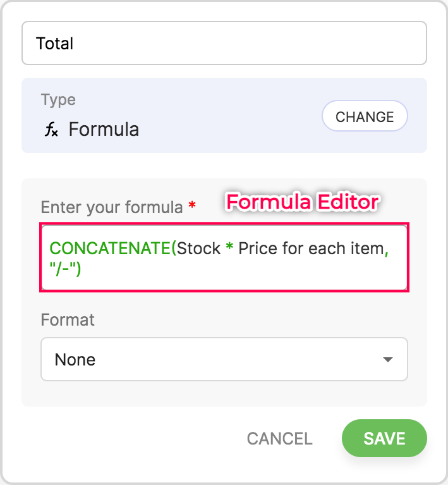448x485 pixels.
Task: Place cursor on Stock in formula
Action: point(198,249)
